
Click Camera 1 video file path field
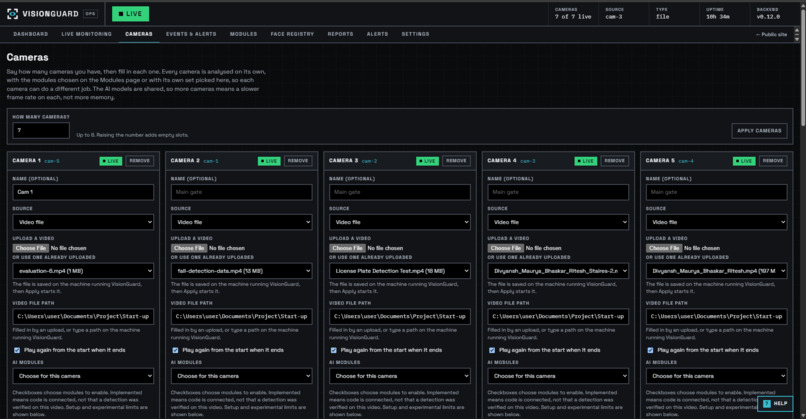pos(83,316)
